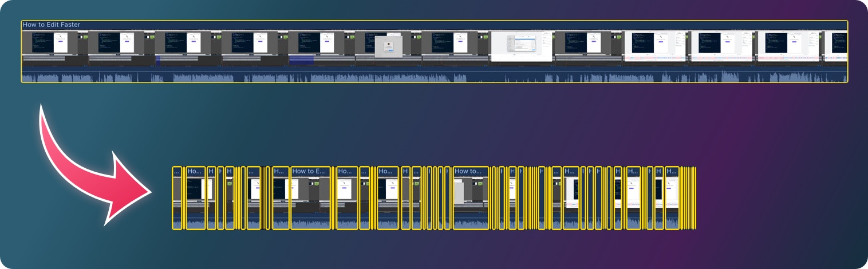Select the last thumbnail at top filmstrip's right end
The width and height of the screenshot is (868, 269).
(x=835, y=46)
